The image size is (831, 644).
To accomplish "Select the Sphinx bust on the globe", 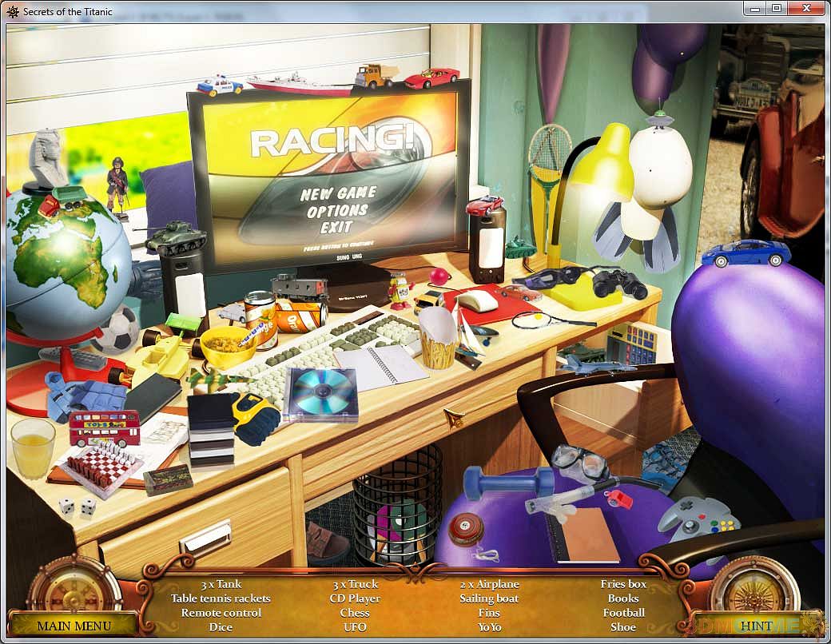I will [x=48, y=160].
